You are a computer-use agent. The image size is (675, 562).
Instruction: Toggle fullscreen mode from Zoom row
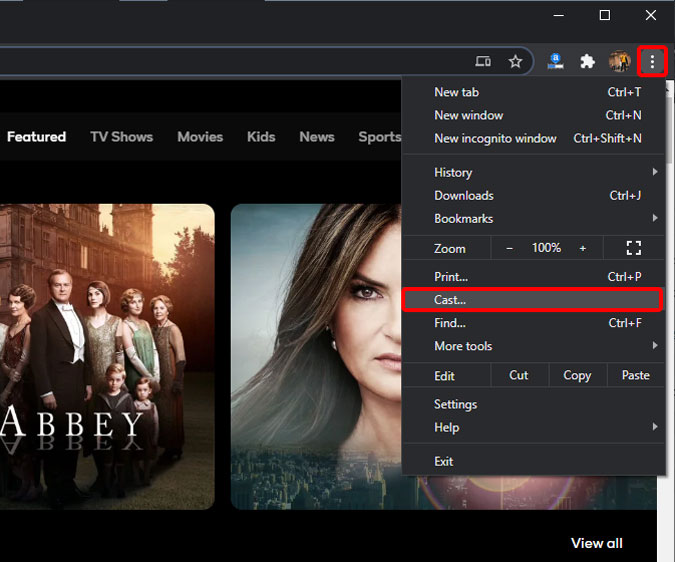[634, 248]
